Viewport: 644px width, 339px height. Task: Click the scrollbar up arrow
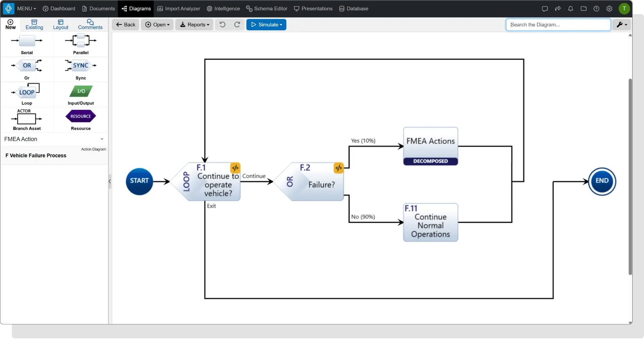point(630,35)
